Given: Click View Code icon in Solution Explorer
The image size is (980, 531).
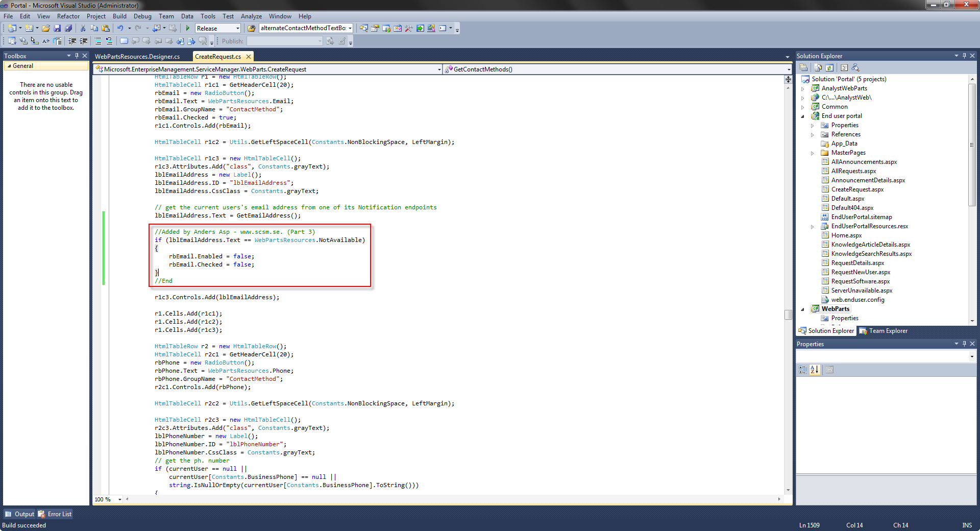Looking at the screenshot, I should point(844,67).
